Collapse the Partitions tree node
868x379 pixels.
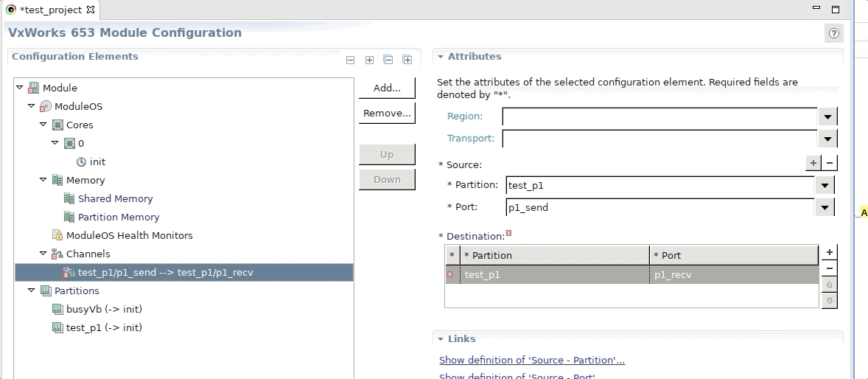pos(32,291)
